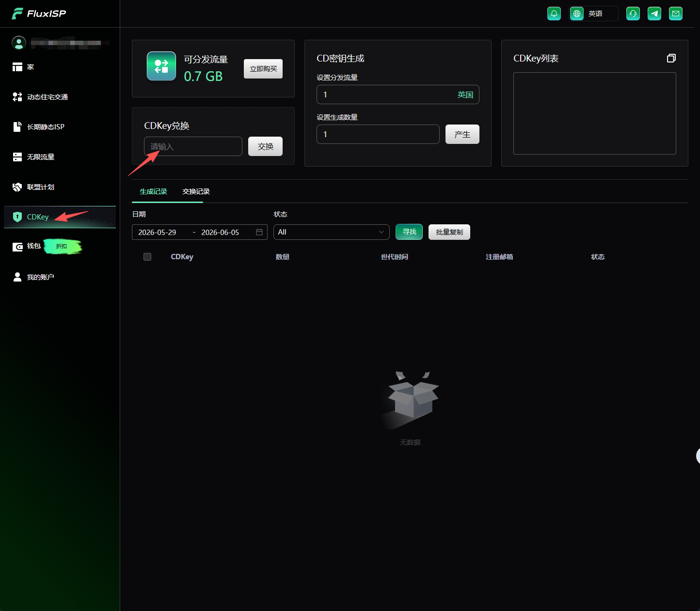Click the 立即购买 button
Image resolution: width=700 pixels, height=611 pixels.
(x=263, y=69)
